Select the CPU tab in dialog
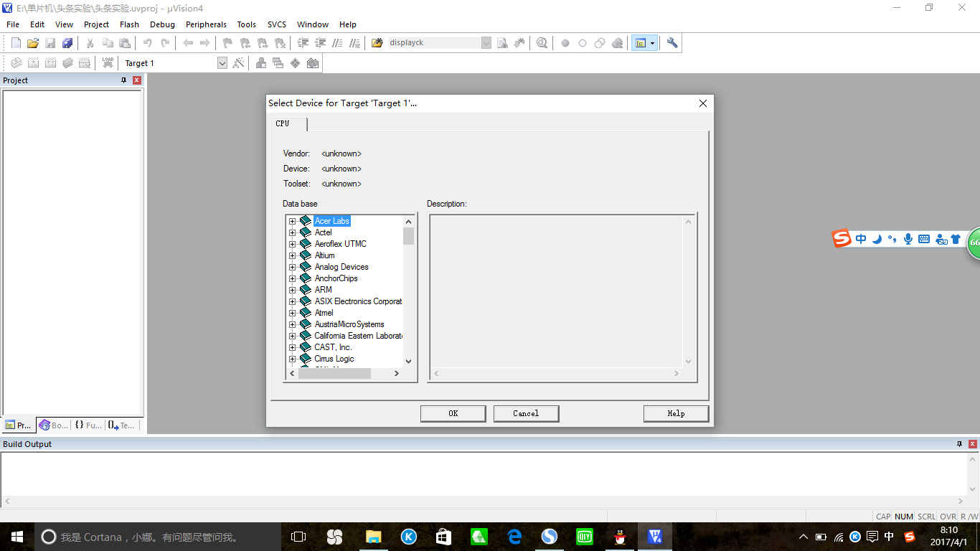This screenshot has height=551, width=980. [x=288, y=123]
